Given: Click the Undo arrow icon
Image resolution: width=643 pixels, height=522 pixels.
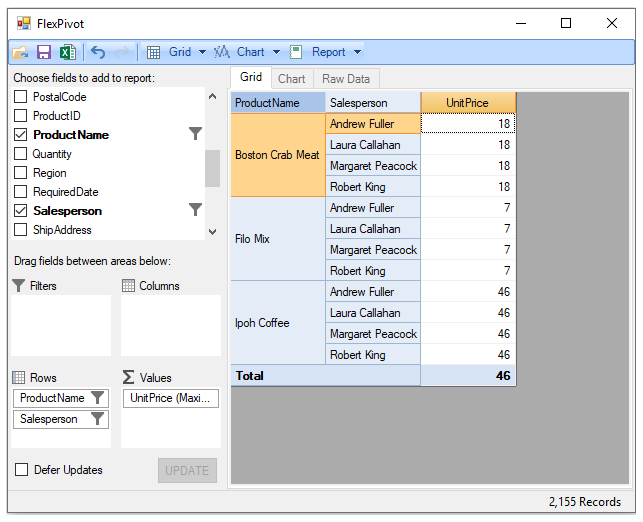Looking at the screenshot, I should [x=98, y=52].
